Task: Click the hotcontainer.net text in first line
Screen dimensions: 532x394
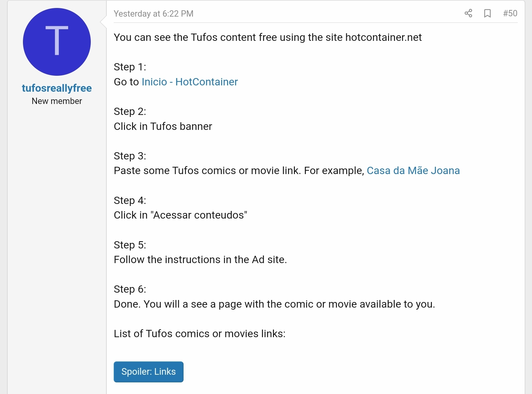Action: pyautogui.click(x=383, y=37)
